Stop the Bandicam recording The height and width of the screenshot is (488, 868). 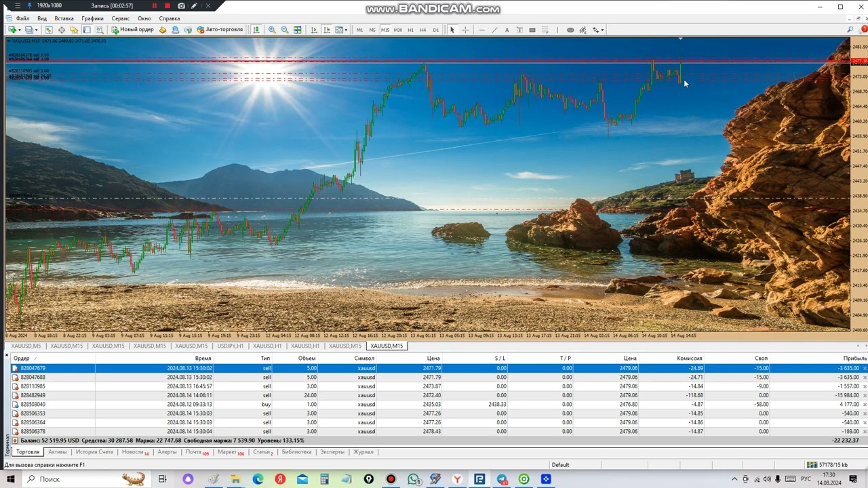point(167,5)
